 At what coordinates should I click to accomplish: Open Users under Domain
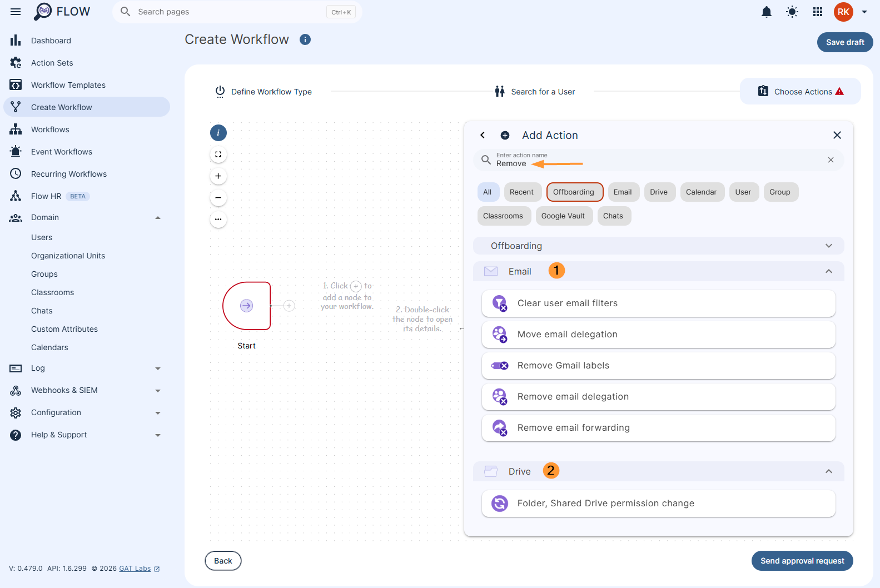[x=42, y=237]
